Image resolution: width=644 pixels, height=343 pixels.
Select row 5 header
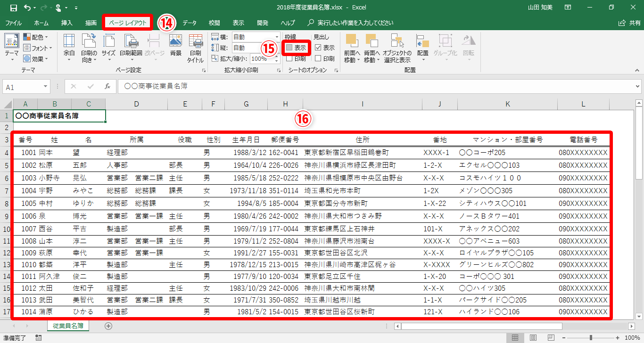(7, 165)
